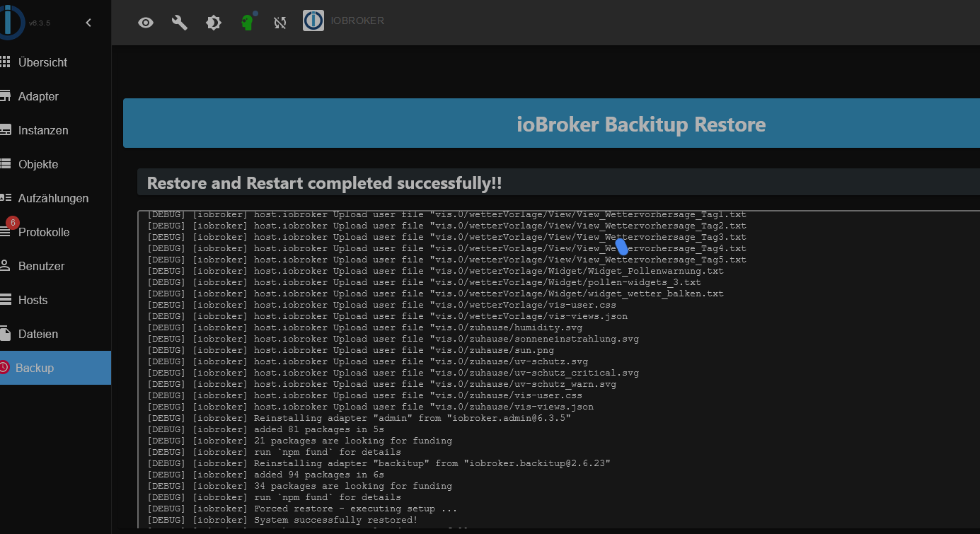This screenshot has width=980, height=534.
Task: Click the log line for uv-schutz_warn.svg
Action: (x=381, y=384)
